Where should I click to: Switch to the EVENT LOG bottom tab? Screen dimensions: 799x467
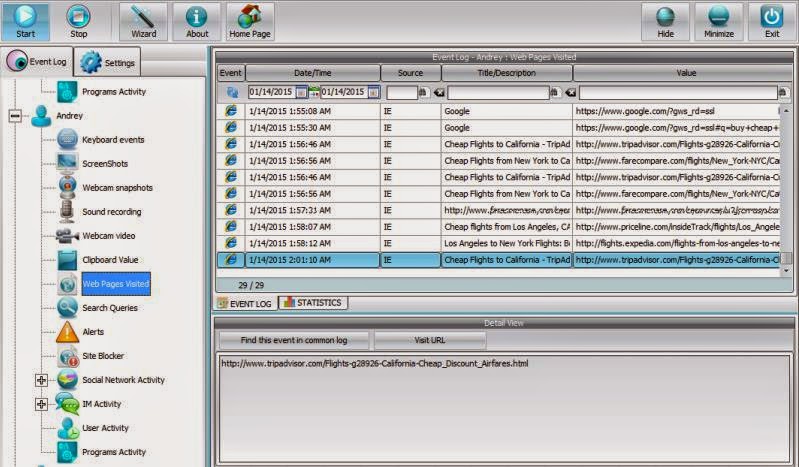point(245,303)
